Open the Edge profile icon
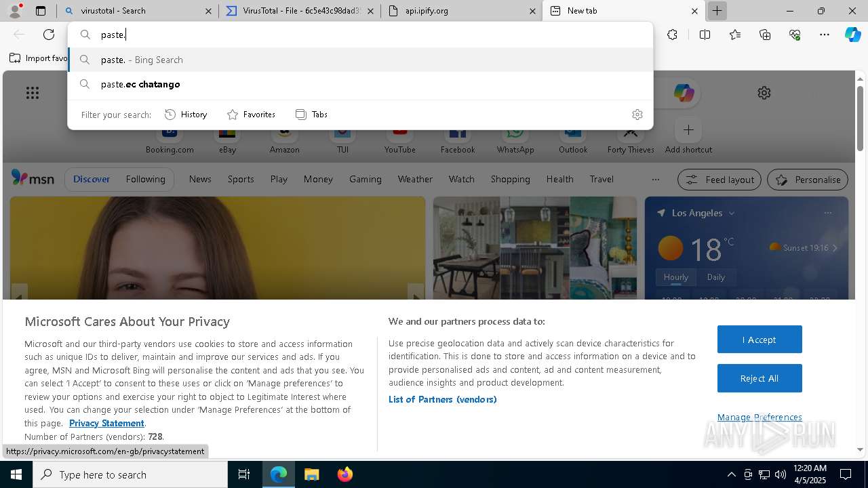This screenshot has height=488, width=868. (15, 11)
